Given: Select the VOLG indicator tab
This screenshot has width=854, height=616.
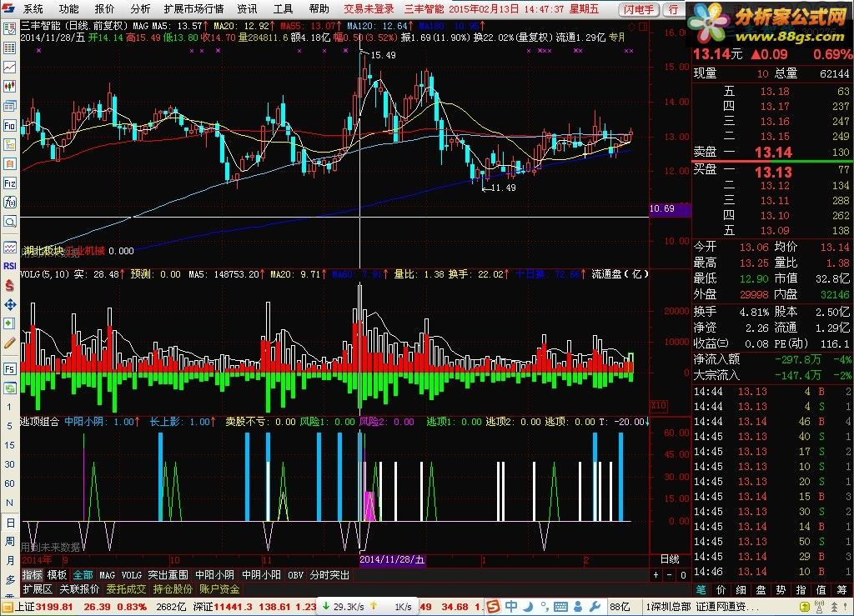Looking at the screenshot, I should coord(131,574).
